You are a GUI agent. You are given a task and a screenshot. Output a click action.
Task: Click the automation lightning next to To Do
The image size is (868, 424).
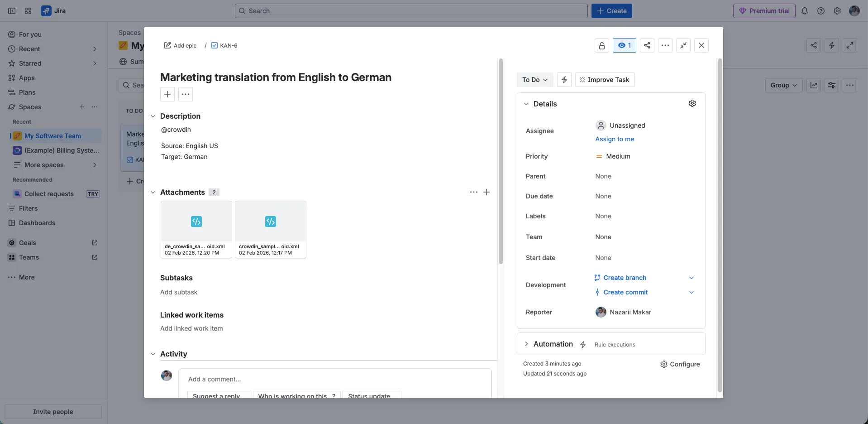564,80
